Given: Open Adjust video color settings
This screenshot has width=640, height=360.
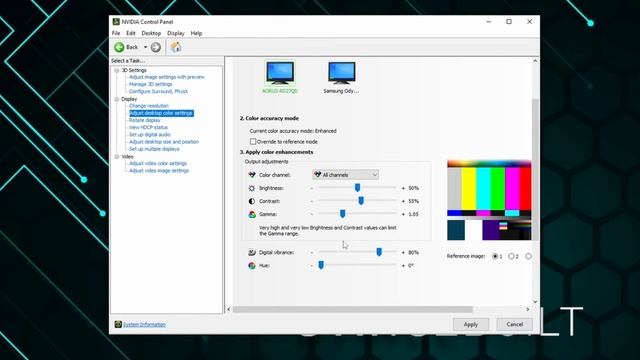Looking at the screenshot, I should (x=158, y=164).
